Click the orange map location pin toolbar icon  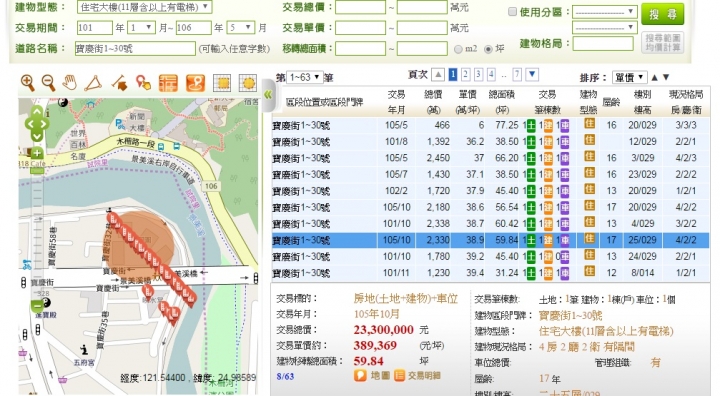[x=196, y=83]
